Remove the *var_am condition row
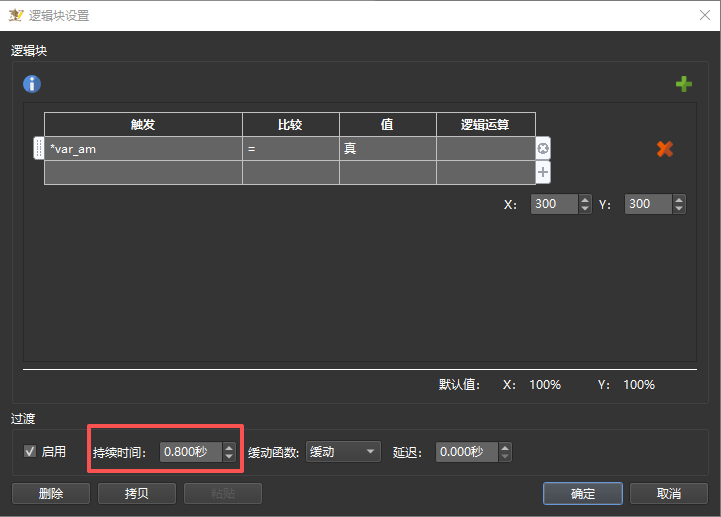 tap(543, 149)
